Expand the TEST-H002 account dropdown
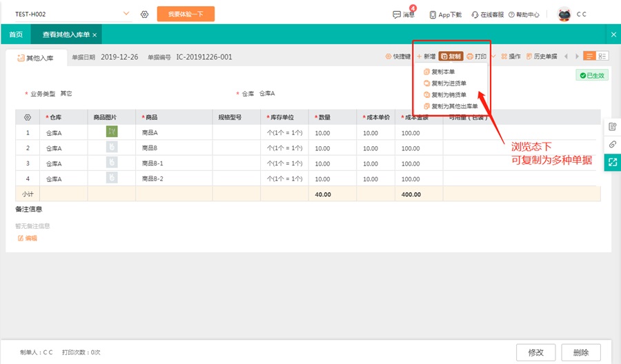 pos(126,14)
